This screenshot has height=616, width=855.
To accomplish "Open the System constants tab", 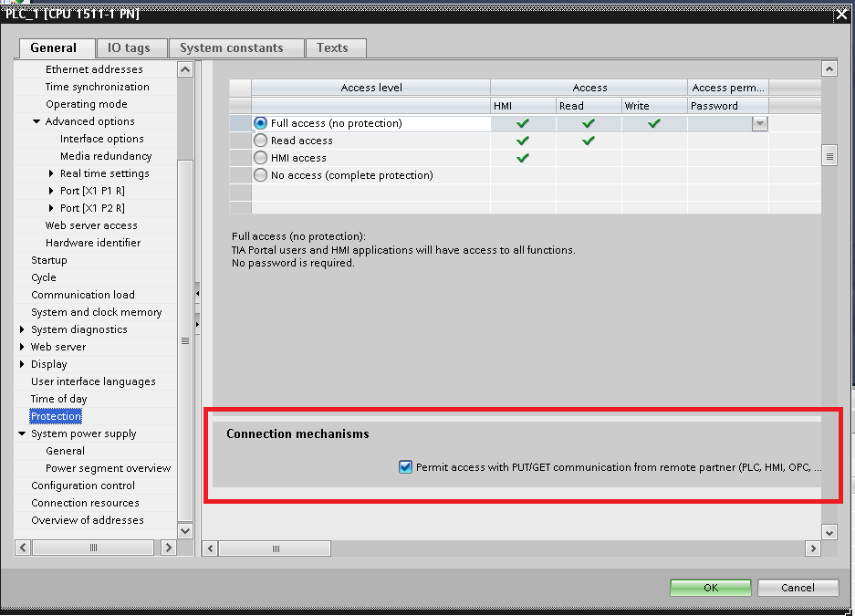I will tap(231, 48).
